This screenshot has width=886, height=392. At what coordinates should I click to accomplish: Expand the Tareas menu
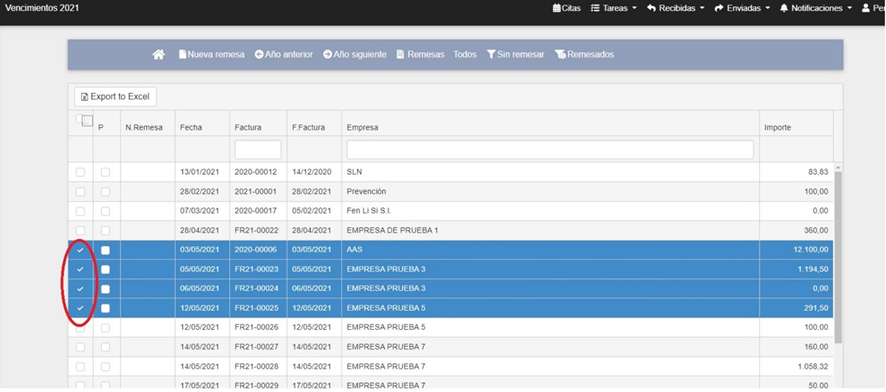click(x=614, y=8)
